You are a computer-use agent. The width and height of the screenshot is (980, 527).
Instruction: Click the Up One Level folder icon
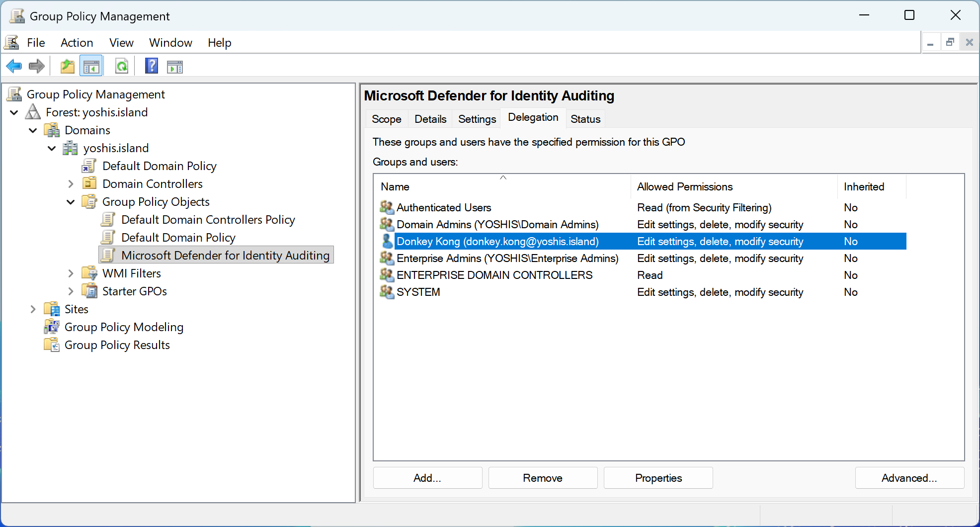point(67,66)
